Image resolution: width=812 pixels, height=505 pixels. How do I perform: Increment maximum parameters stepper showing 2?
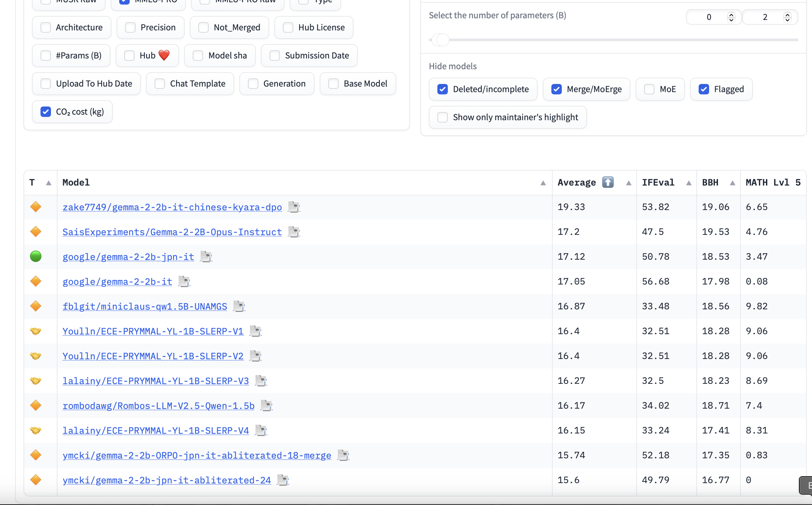(x=788, y=15)
